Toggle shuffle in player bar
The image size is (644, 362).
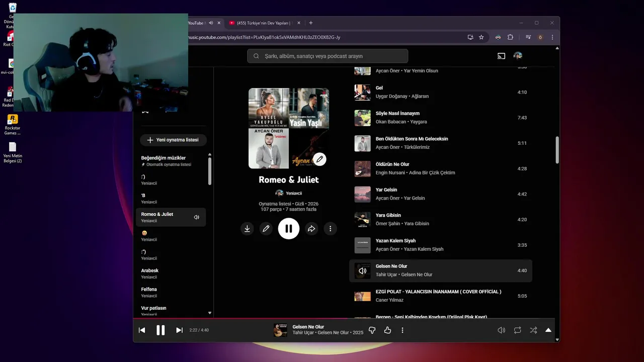533,330
